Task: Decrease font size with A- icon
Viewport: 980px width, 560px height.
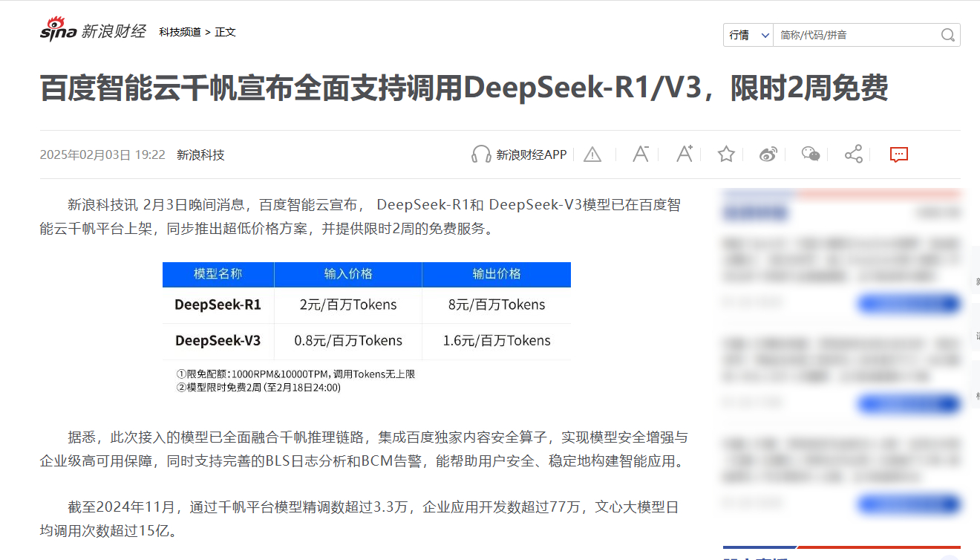Action: coord(641,154)
